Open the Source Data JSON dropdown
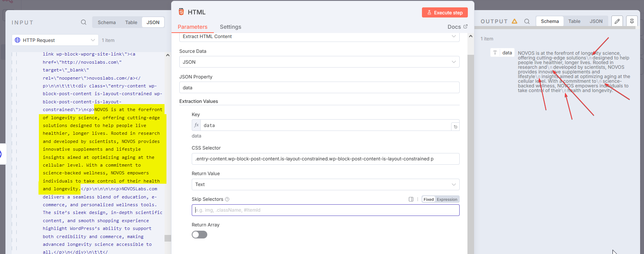644x254 pixels. (x=319, y=62)
